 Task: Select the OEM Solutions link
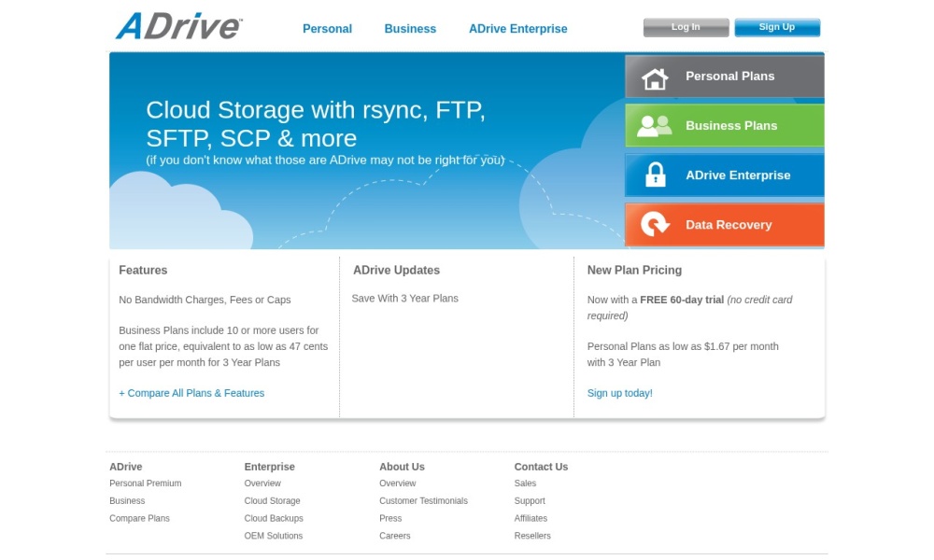click(274, 536)
